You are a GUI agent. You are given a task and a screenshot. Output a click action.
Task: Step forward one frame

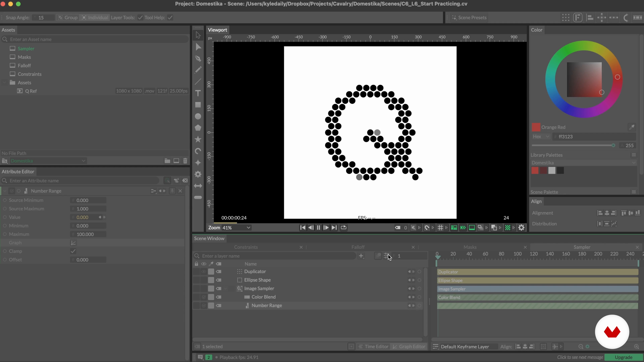[326, 228]
